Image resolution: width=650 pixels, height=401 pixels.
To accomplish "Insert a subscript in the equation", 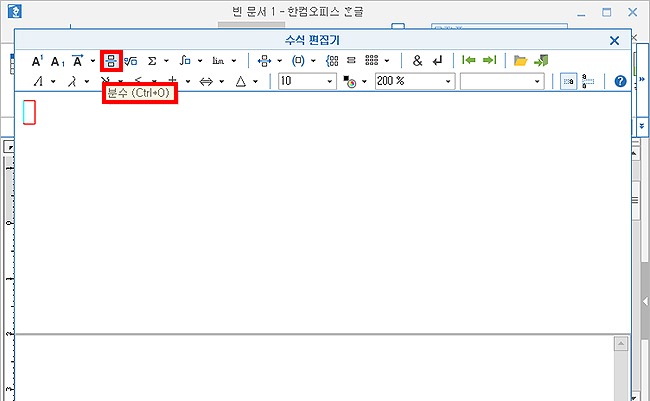I will 57,62.
